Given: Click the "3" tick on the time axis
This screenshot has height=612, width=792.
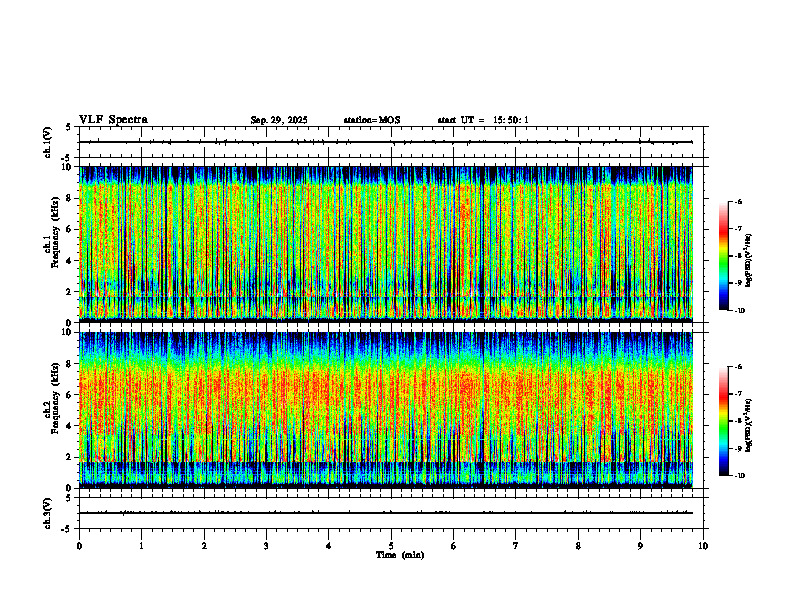Looking at the screenshot, I should pyautogui.click(x=266, y=546).
